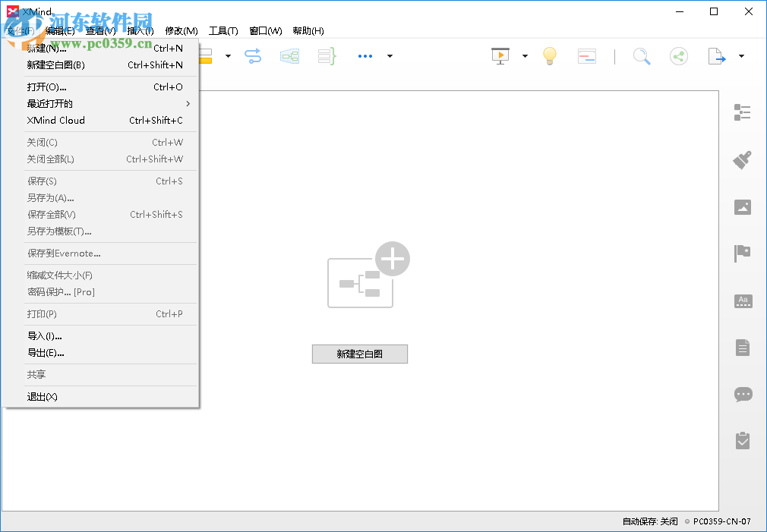
Task: Open the Format paintbrush panel
Action: (742, 159)
